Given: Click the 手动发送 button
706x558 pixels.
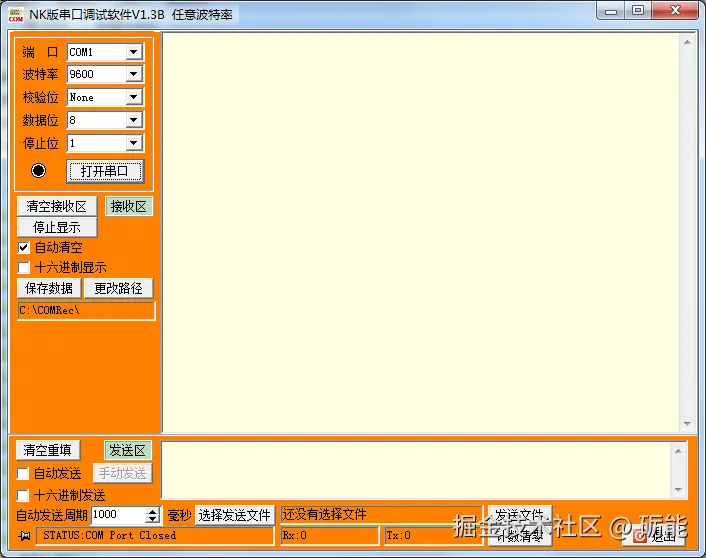Looking at the screenshot, I should click(122, 473).
